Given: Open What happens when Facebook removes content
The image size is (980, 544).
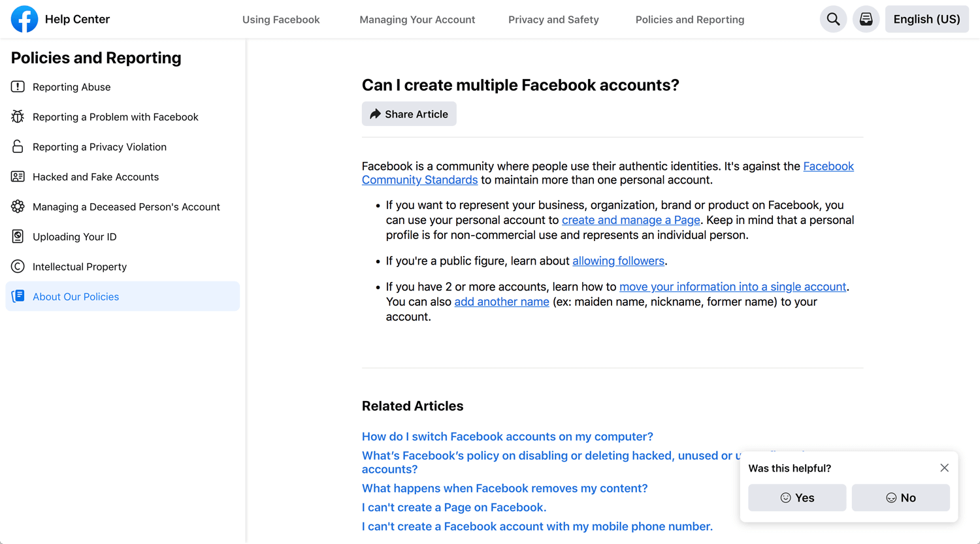Looking at the screenshot, I should pos(505,488).
